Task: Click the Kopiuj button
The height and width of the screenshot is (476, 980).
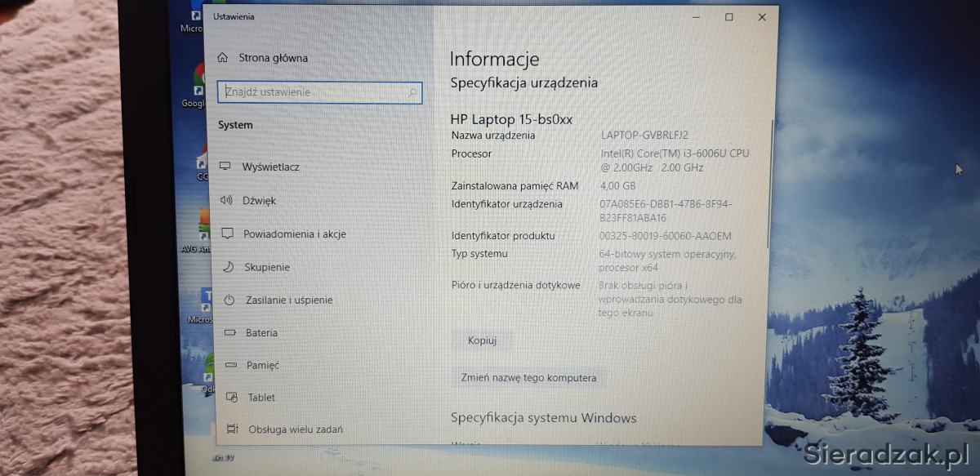Action: [482, 340]
